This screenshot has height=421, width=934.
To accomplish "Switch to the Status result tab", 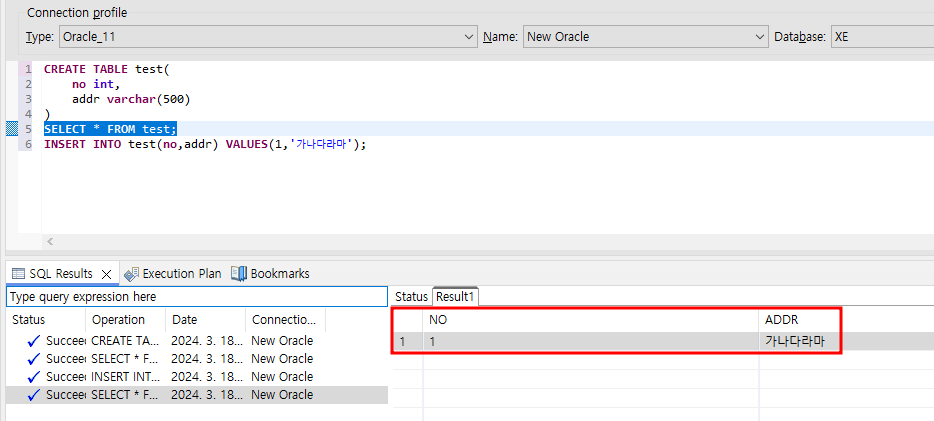I will [x=412, y=297].
